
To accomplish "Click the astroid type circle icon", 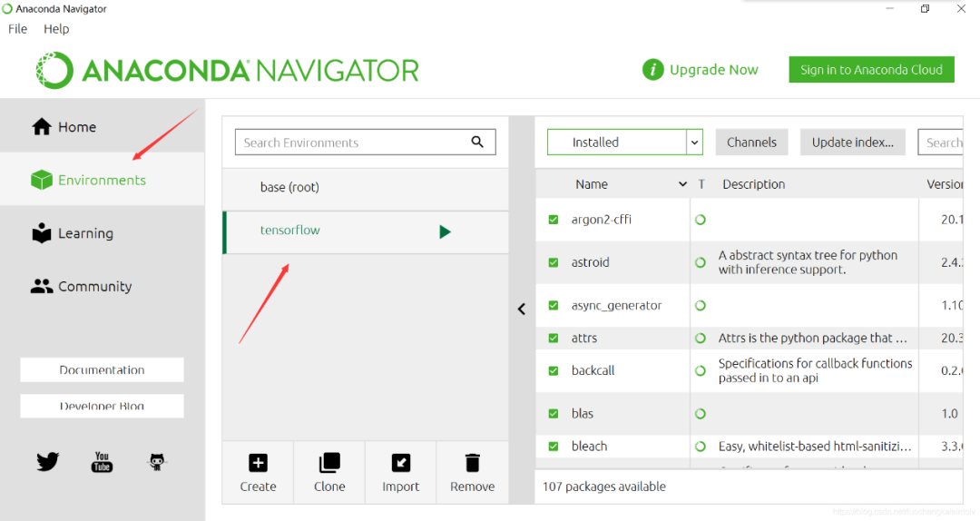I will [701, 262].
